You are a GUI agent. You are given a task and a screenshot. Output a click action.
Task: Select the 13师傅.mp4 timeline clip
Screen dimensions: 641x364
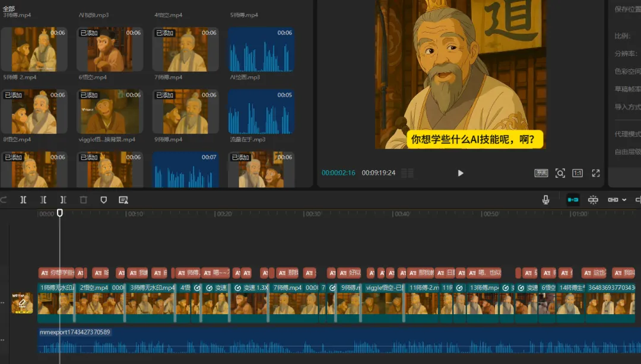click(483, 303)
